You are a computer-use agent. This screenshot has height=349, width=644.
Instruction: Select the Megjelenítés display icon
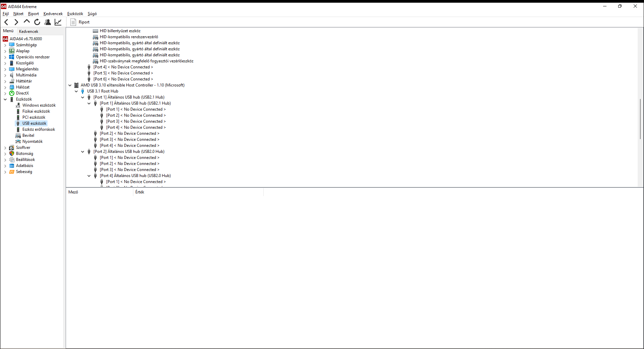12,69
